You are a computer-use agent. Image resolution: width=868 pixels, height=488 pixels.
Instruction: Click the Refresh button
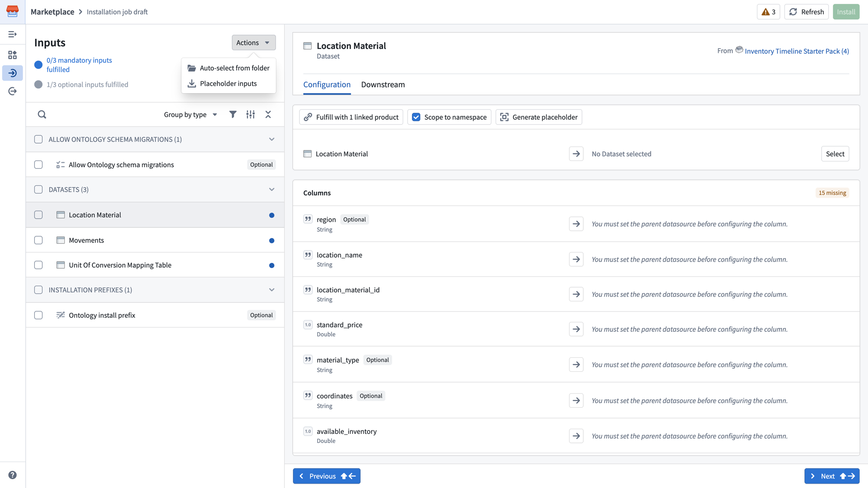[806, 12]
